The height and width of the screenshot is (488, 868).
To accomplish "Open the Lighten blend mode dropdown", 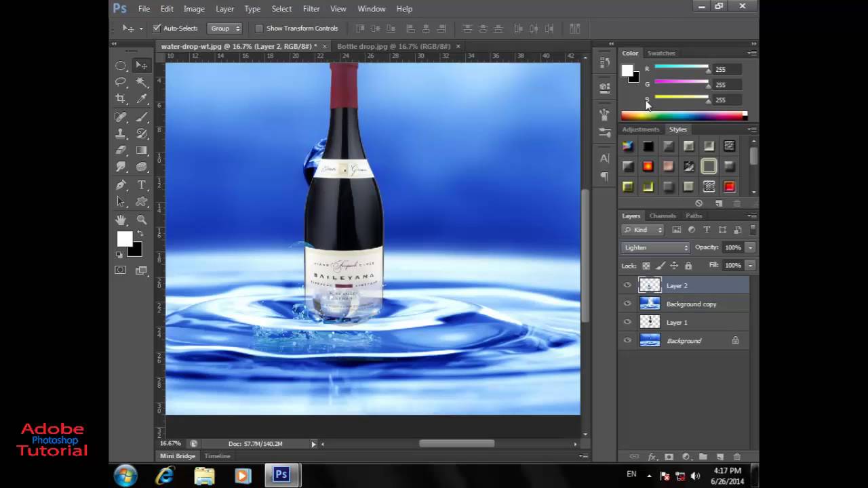I will [656, 247].
